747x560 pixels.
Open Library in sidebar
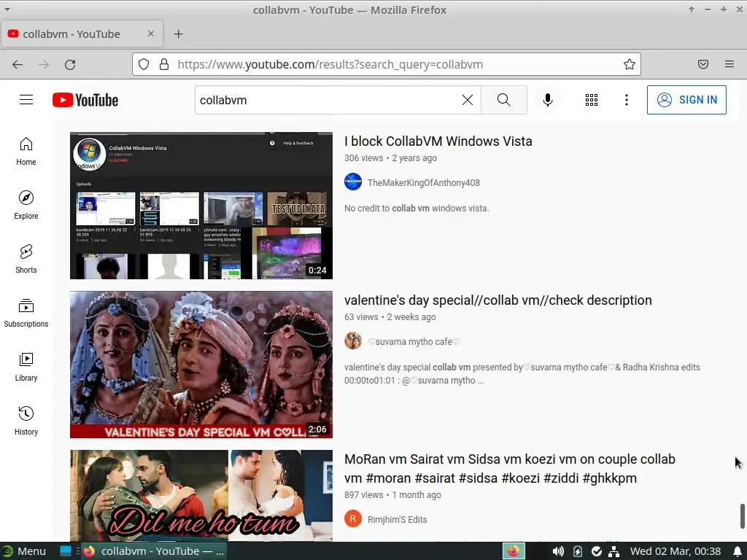26,367
